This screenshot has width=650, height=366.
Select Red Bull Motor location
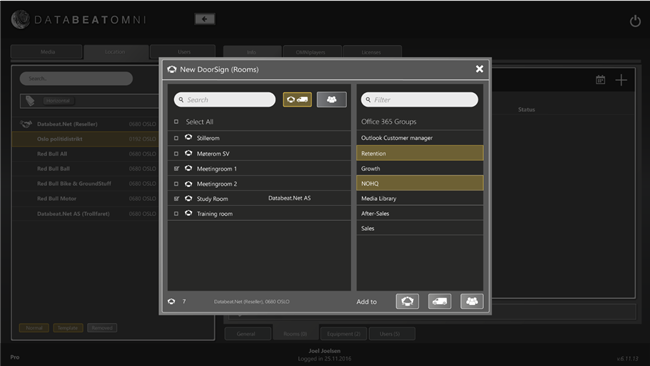pyautogui.click(x=85, y=199)
